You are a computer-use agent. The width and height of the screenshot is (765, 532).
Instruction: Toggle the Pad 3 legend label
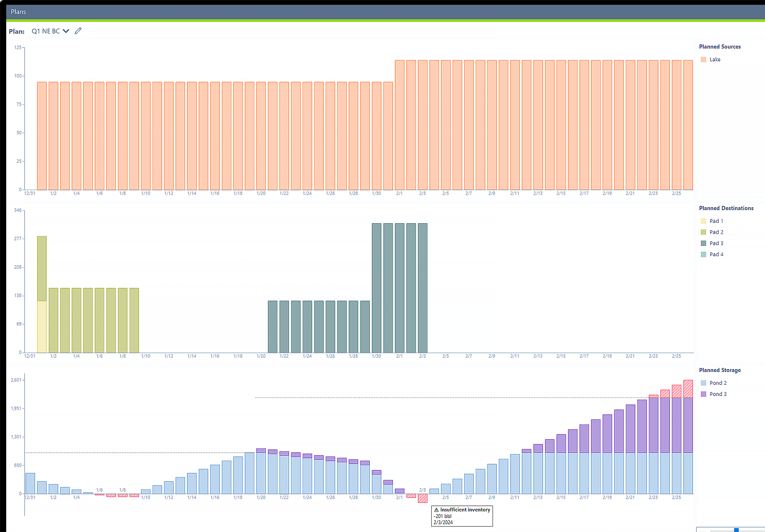coord(716,243)
